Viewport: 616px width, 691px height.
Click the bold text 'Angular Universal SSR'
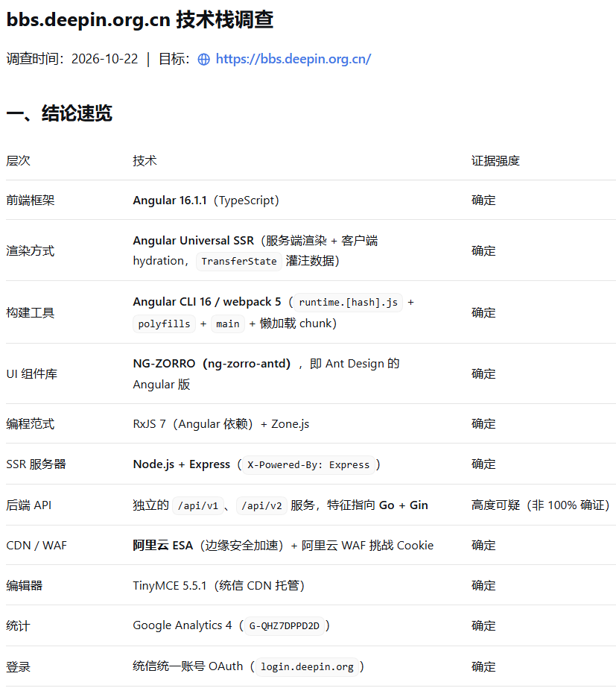pos(194,241)
